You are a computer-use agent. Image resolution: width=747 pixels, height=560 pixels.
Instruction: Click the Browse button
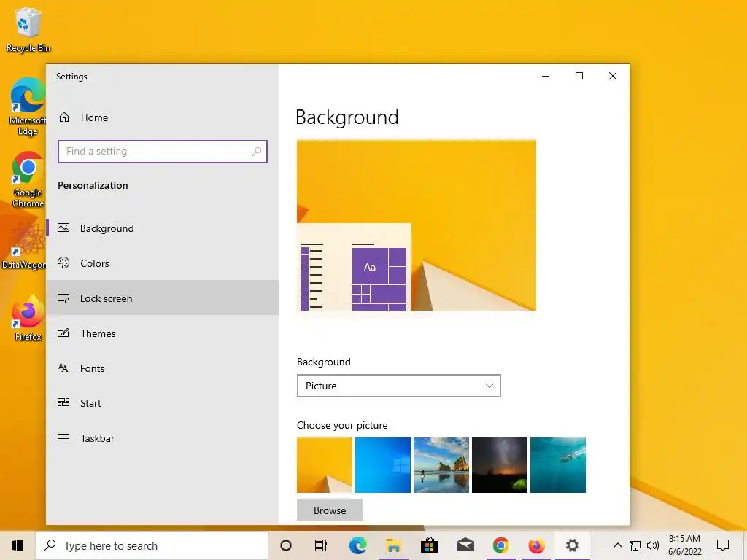pos(330,510)
